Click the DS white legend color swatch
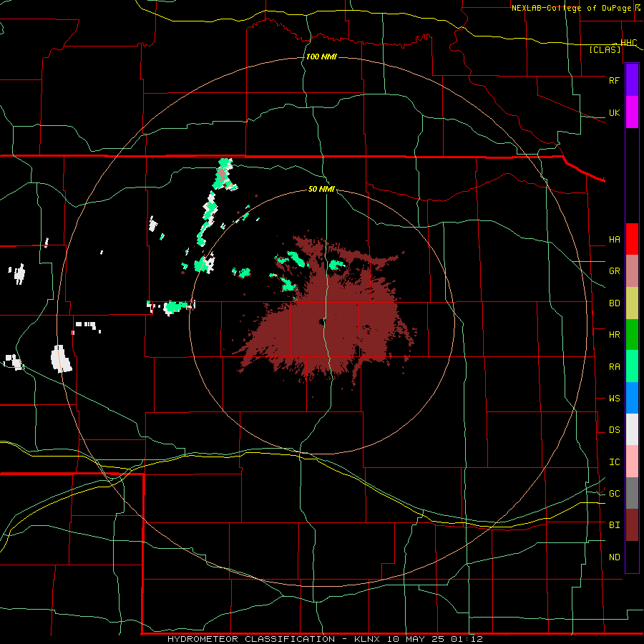 [x=632, y=429]
